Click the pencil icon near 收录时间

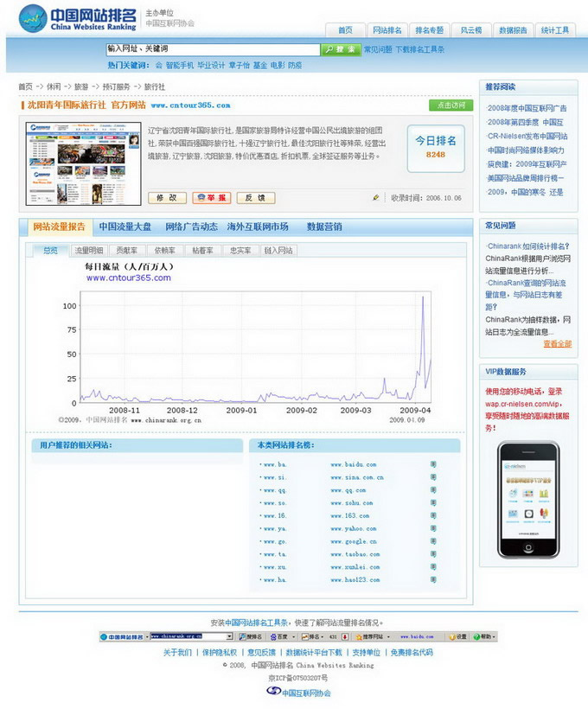coord(375,198)
